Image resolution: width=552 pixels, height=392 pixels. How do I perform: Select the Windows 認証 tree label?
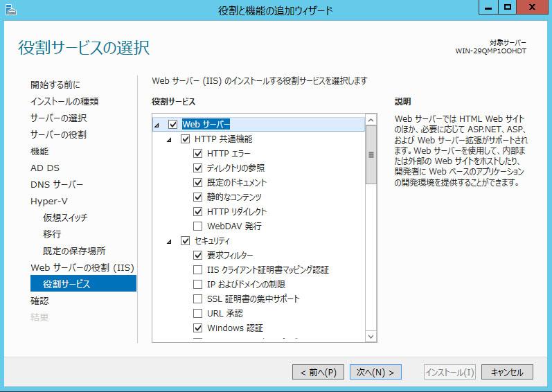point(235,328)
